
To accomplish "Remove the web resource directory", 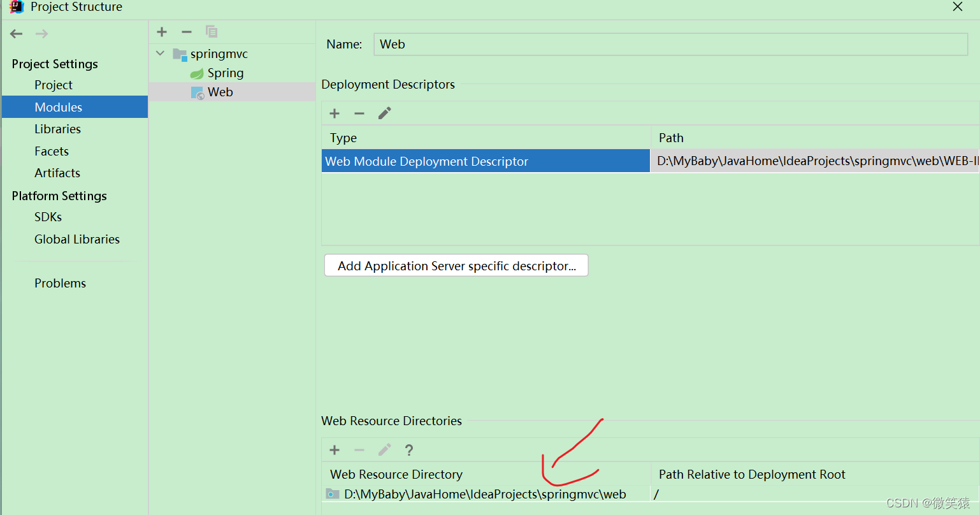I will pyautogui.click(x=359, y=450).
